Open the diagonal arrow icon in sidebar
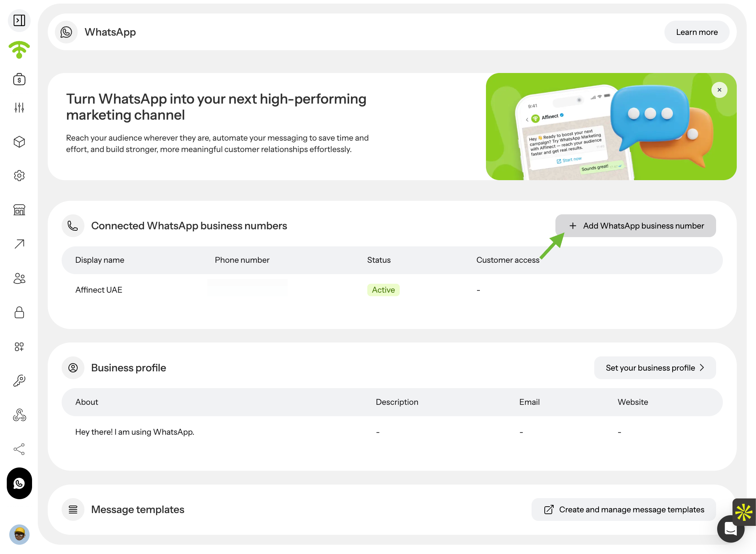Image resolution: width=756 pixels, height=554 pixels. 19,244
